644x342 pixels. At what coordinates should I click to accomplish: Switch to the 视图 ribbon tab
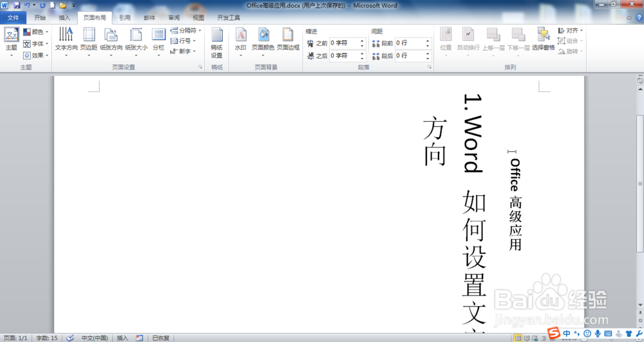click(x=198, y=17)
